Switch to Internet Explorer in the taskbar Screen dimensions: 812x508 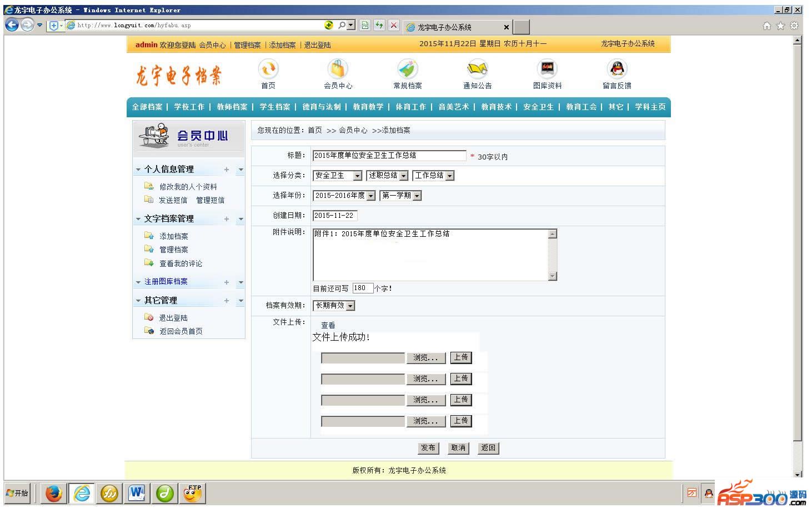[82, 493]
